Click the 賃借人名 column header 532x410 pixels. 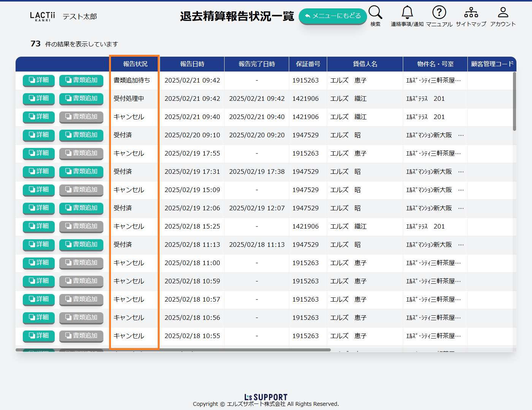click(365, 64)
